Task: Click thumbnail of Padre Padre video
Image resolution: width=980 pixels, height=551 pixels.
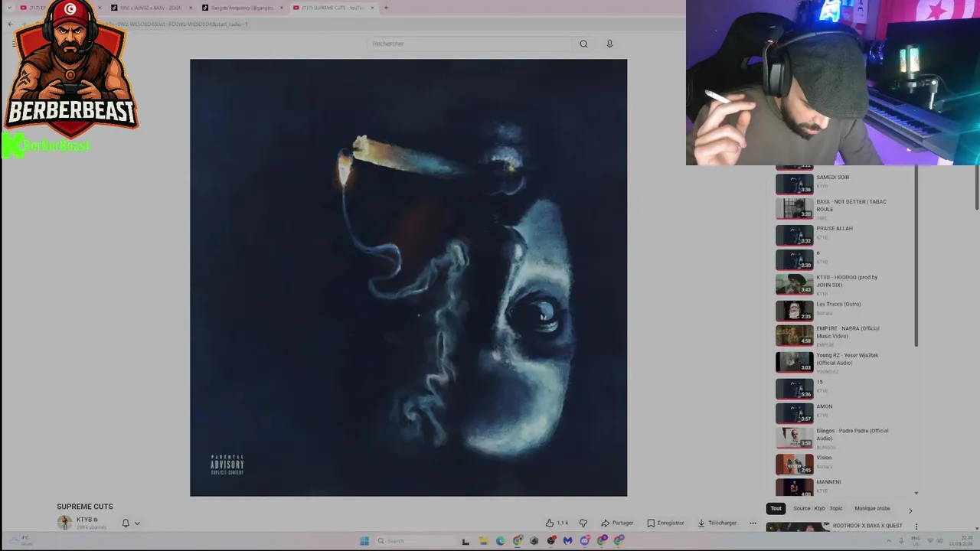Action: (x=794, y=438)
